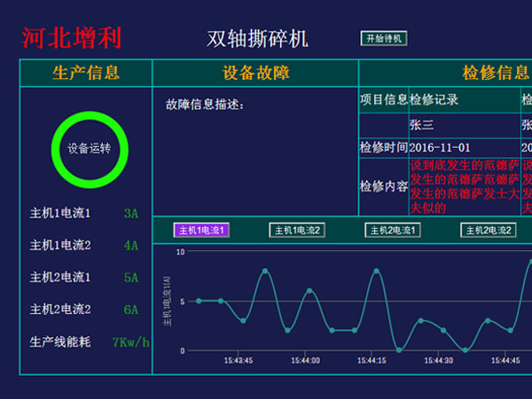Select the 检修信息 panel header
The width and height of the screenshot is (532, 399).
coord(496,73)
